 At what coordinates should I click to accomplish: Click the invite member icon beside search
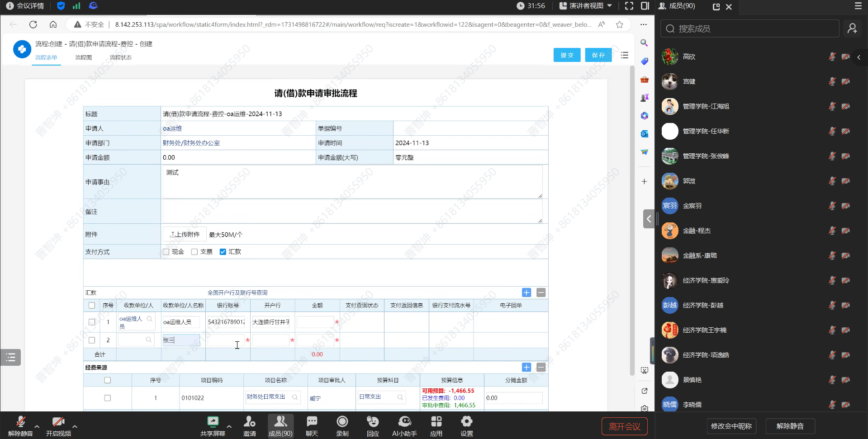click(852, 28)
